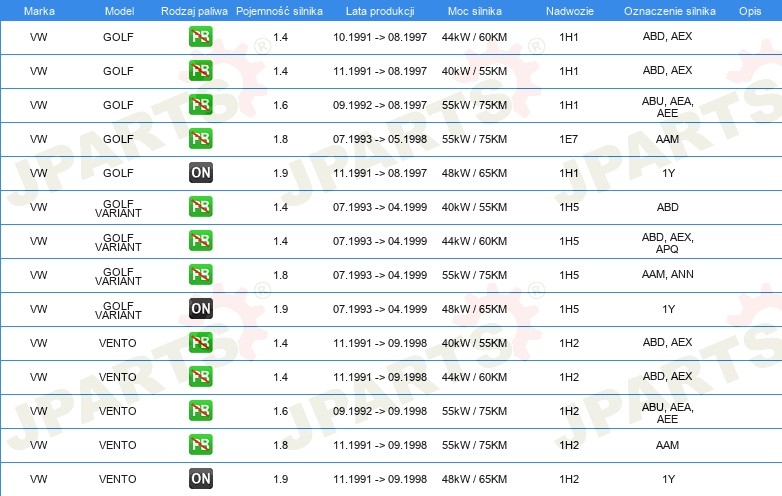This screenshot has height=496, width=782.
Task: Click the Rodzaj paliwa column header
Action: tap(194, 11)
